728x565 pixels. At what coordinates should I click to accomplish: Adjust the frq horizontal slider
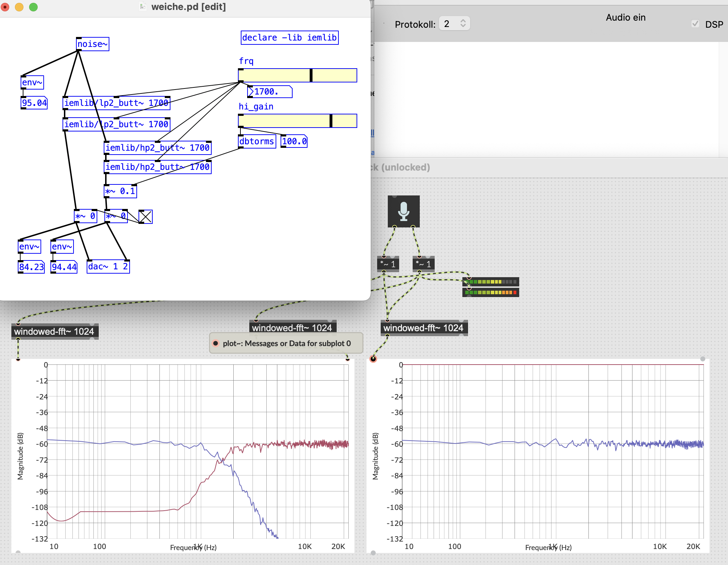tap(298, 75)
